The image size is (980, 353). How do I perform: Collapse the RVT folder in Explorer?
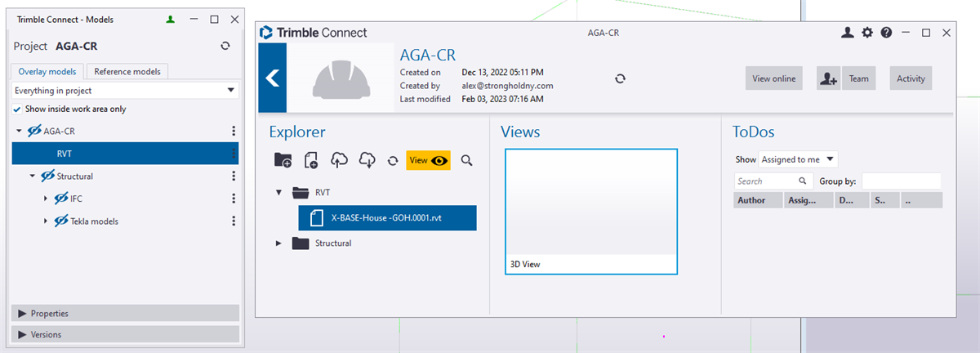click(x=278, y=193)
